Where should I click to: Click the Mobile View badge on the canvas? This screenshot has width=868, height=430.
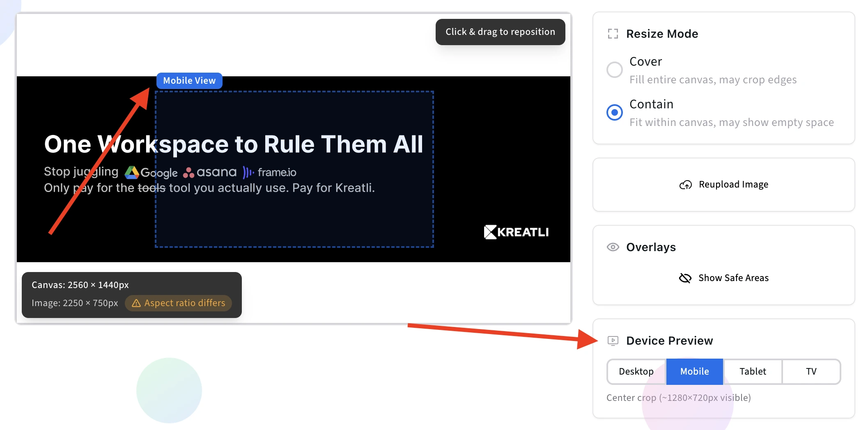189,80
